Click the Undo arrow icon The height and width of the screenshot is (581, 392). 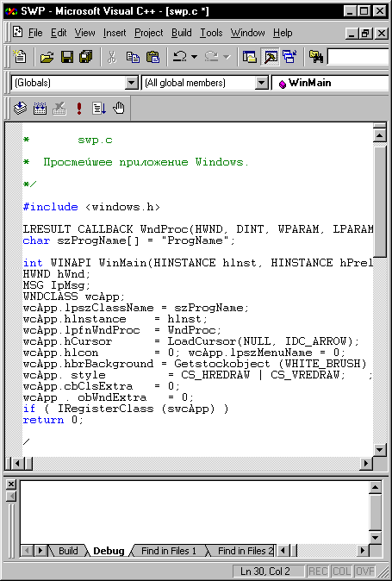(x=180, y=57)
